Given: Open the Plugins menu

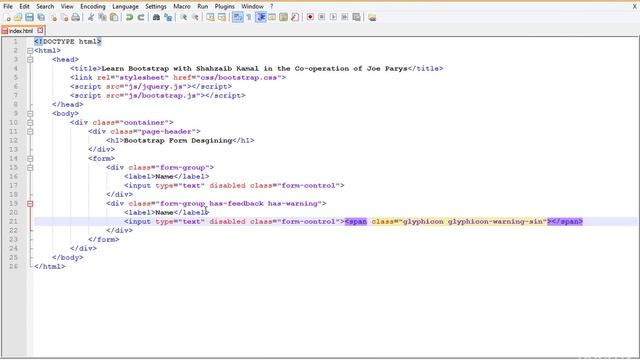Looking at the screenshot, I should pos(224,7).
